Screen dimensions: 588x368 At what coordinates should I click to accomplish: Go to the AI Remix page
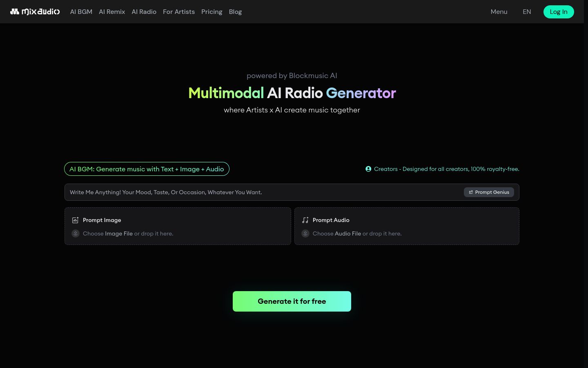coord(112,11)
